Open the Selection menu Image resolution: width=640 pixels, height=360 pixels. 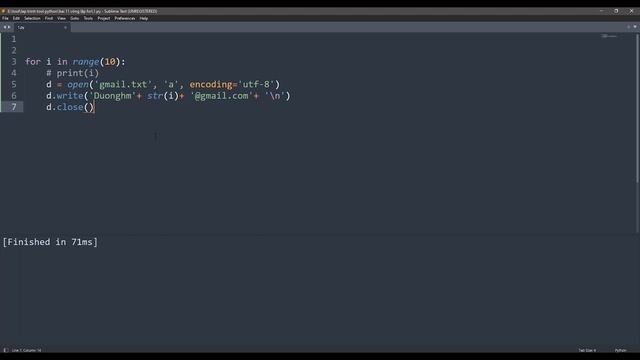(32, 18)
